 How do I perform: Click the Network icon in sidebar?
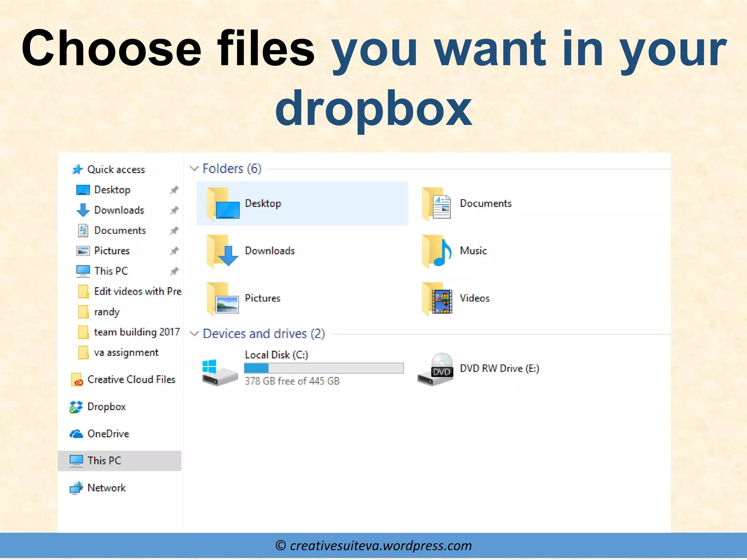[76, 488]
